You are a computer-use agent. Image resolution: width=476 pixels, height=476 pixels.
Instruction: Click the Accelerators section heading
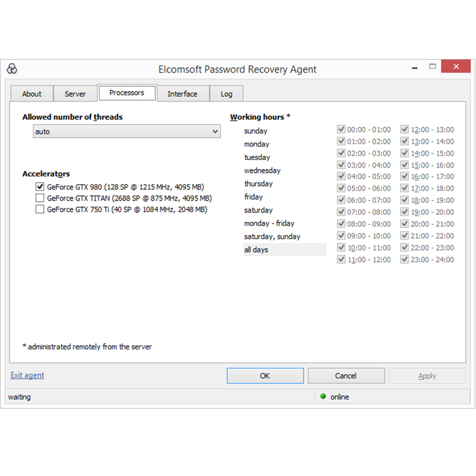click(46, 174)
